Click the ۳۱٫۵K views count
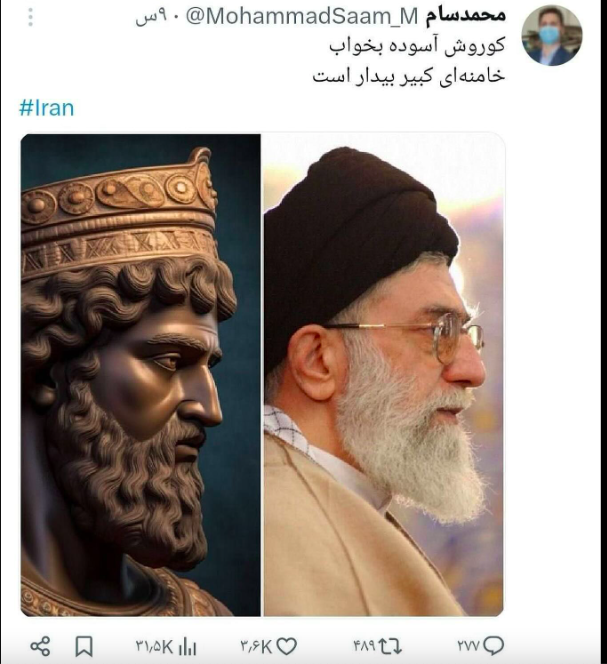 pyautogui.click(x=155, y=647)
